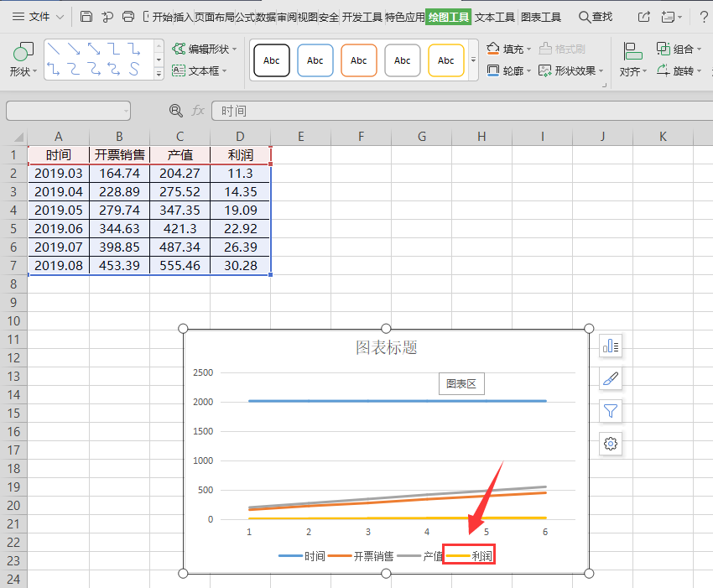Click the Save icon in the quick access toolbar
Screen dimensions: 713x588
(x=86, y=17)
